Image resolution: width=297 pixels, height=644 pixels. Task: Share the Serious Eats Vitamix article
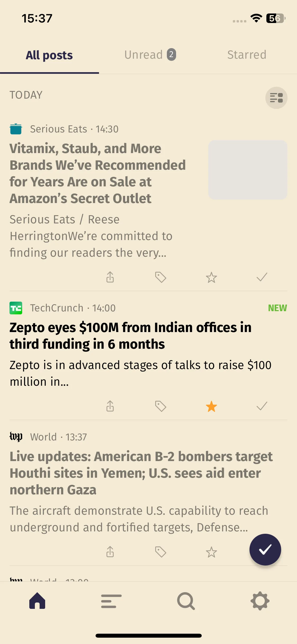click(x=110, y=277)
